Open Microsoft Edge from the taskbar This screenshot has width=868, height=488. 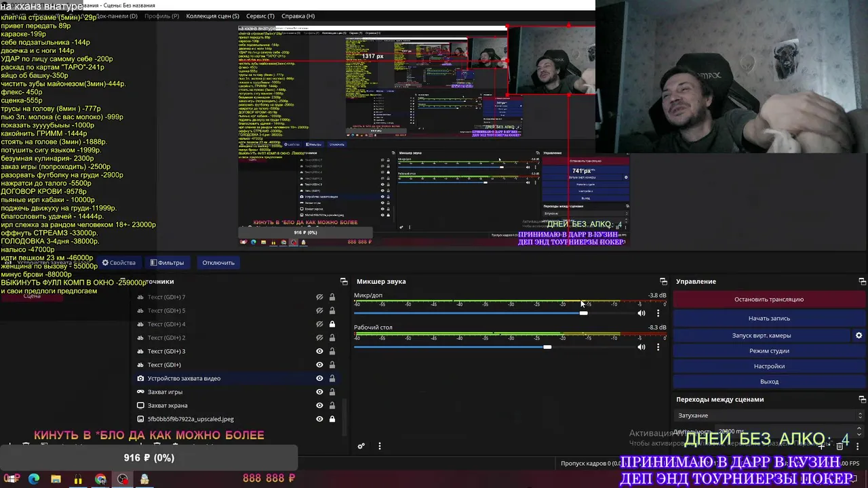[x=34, y=479]
